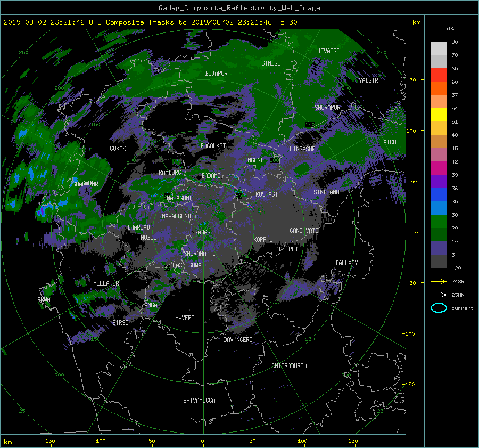This screenshot has height=448, width=479.
Task: Click the BIJAPUR city label
Action: click(216, 74)
